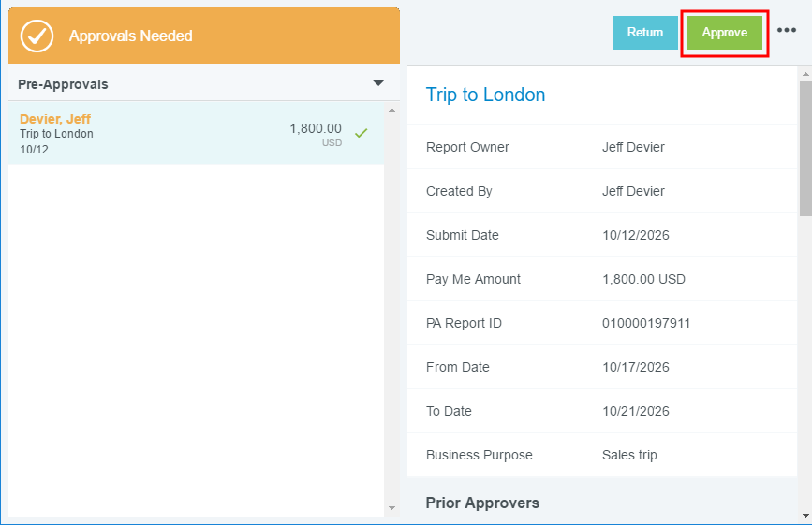Click the Pay Me Amount row value
The width and height of the screenshot is (812, 525).
tap(643, 279)
